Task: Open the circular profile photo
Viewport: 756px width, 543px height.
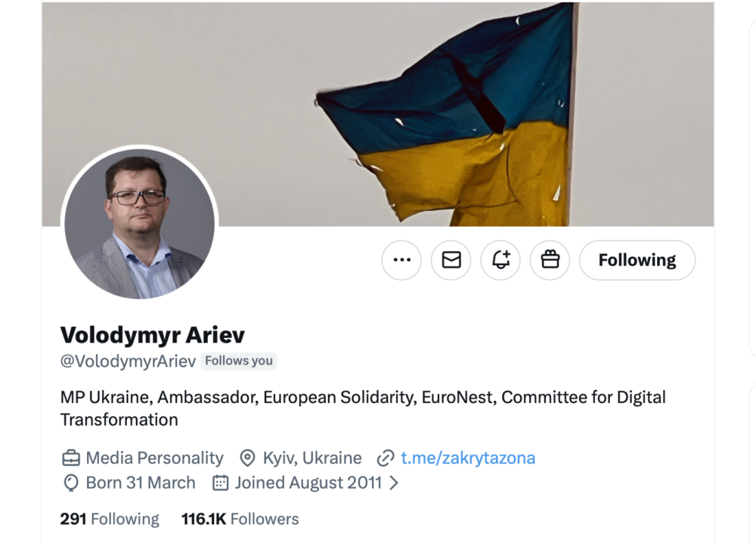Action: (x=140, y=224)
